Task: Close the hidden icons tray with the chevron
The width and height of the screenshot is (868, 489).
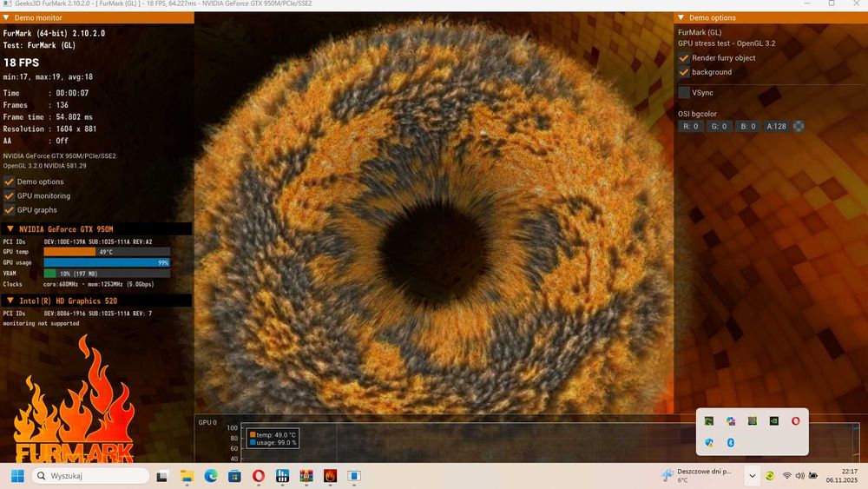Action: pos(752,476)
